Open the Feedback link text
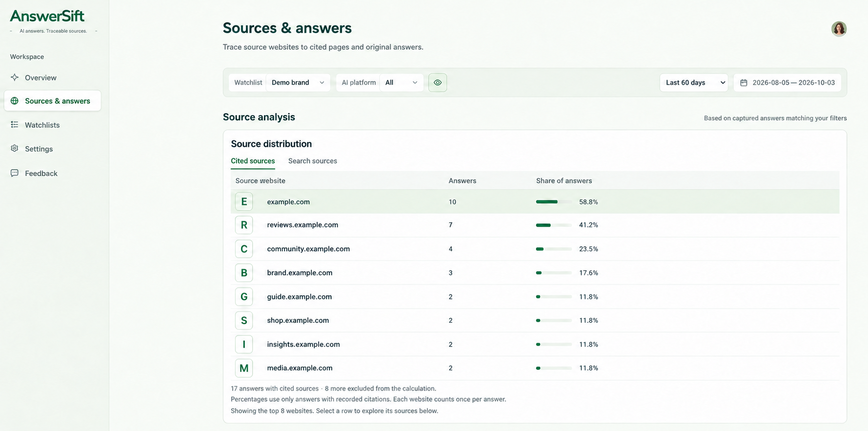The image size is (868, 431). coord(41,173)
